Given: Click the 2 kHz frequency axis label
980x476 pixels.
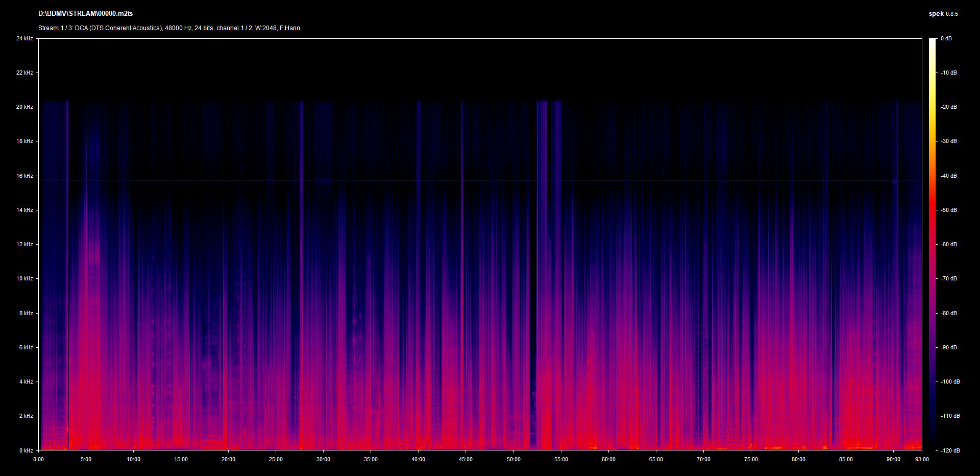Looking at the screenshot, I should 26,416.
